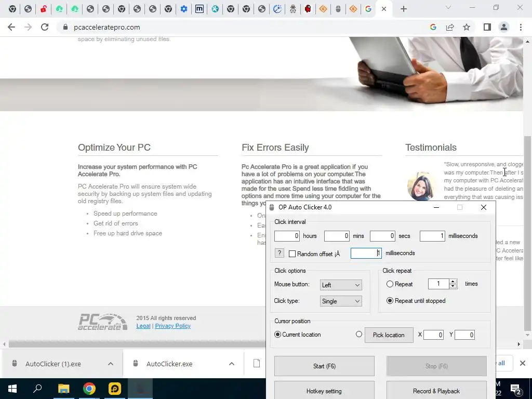Open the downloaded AutoClicker.exe file

(170, 364)
